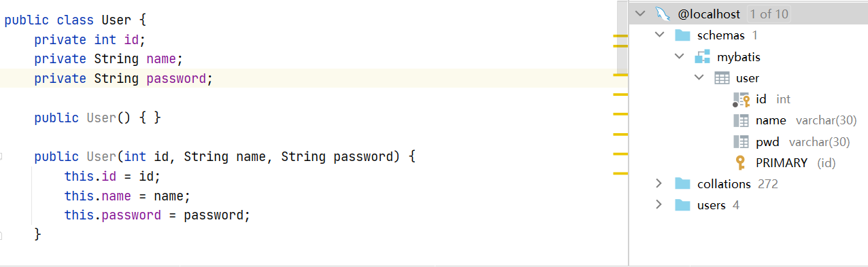The image size is (868, 267).
Task: Collapse the mybatis schema node
Action: click(679, 56)
